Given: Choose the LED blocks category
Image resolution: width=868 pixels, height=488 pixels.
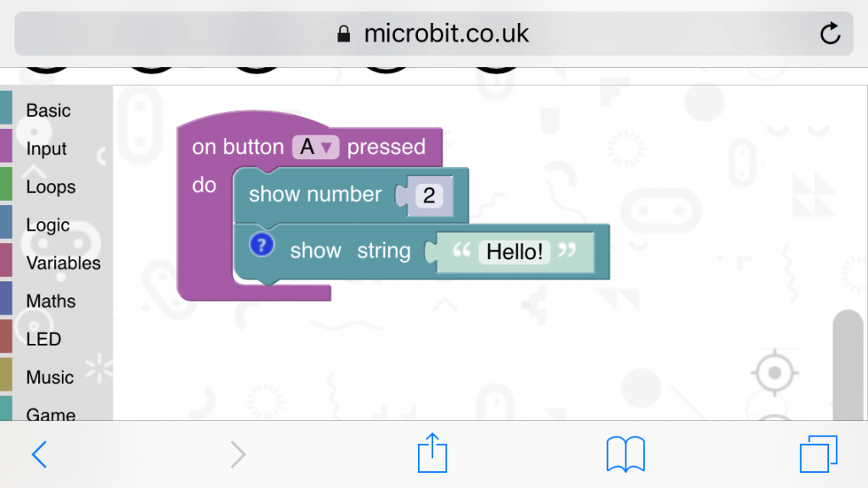Looking at the screenshot, I should click(43, 339).
